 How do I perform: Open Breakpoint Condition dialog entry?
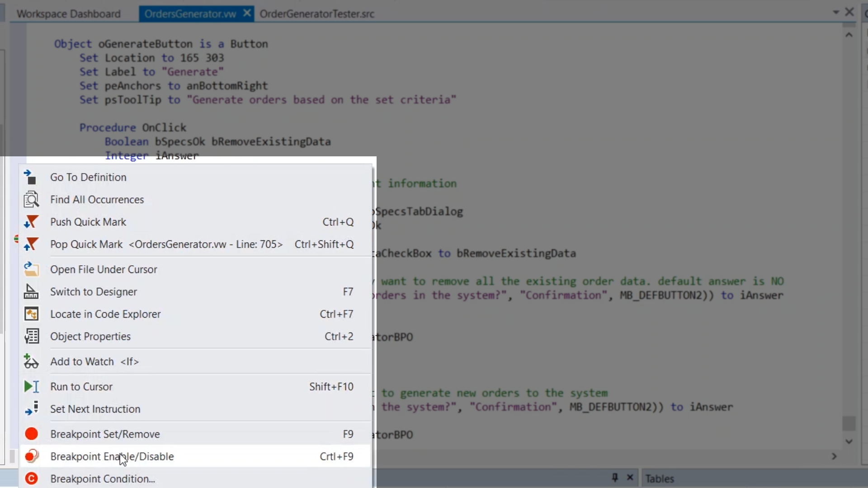103,479
